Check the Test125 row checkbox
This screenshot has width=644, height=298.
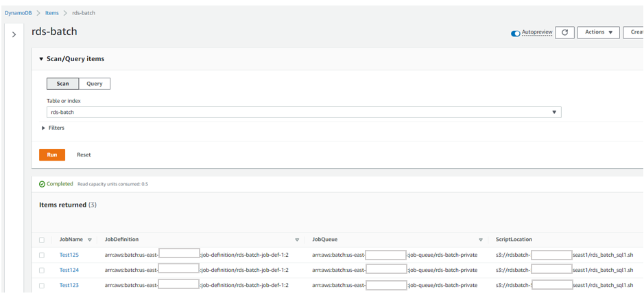41,255
